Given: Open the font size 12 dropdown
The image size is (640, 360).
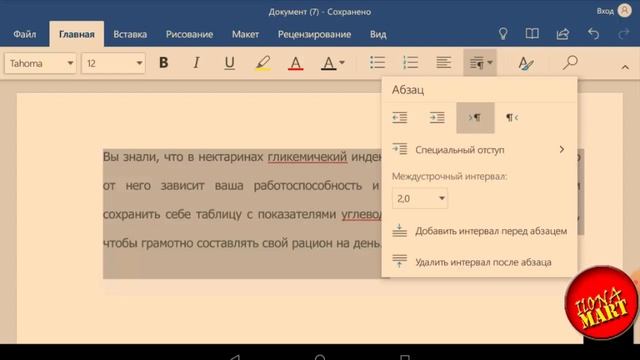Looking at the screenshot, I should (x=113, y=63).
